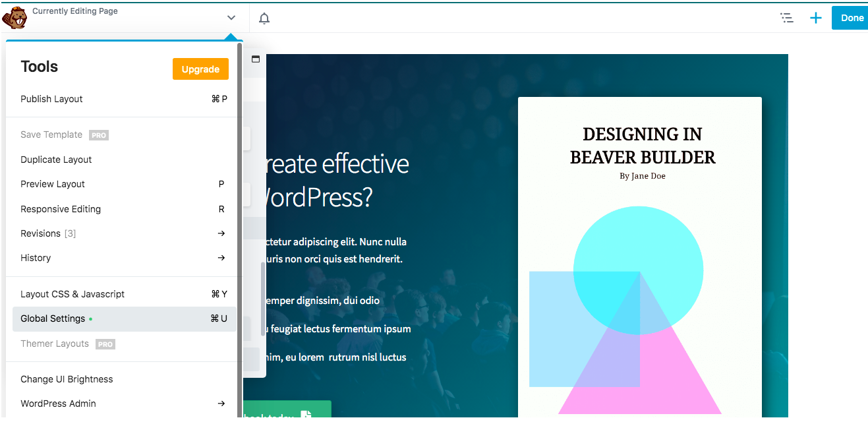This screenshot has width=868, height=422.
Task: Select Publish Layout menu item
Action: (x=52, y=99)
